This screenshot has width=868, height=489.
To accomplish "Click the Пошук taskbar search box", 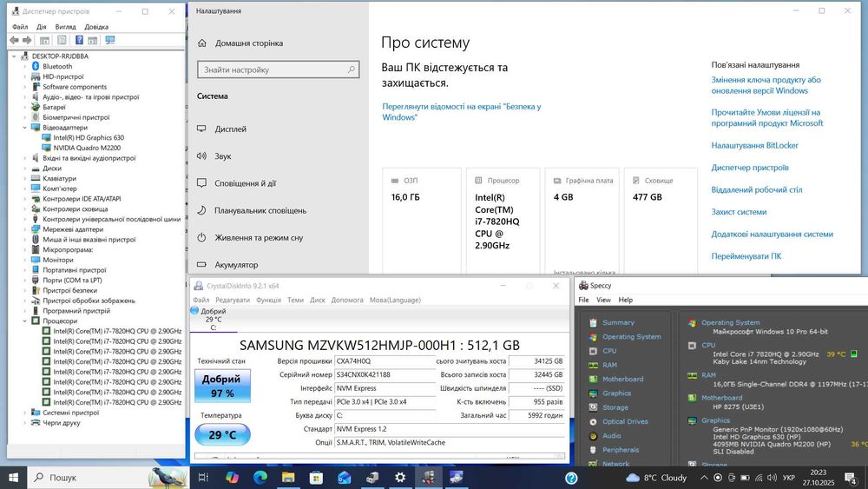I will tap(108, 478).
